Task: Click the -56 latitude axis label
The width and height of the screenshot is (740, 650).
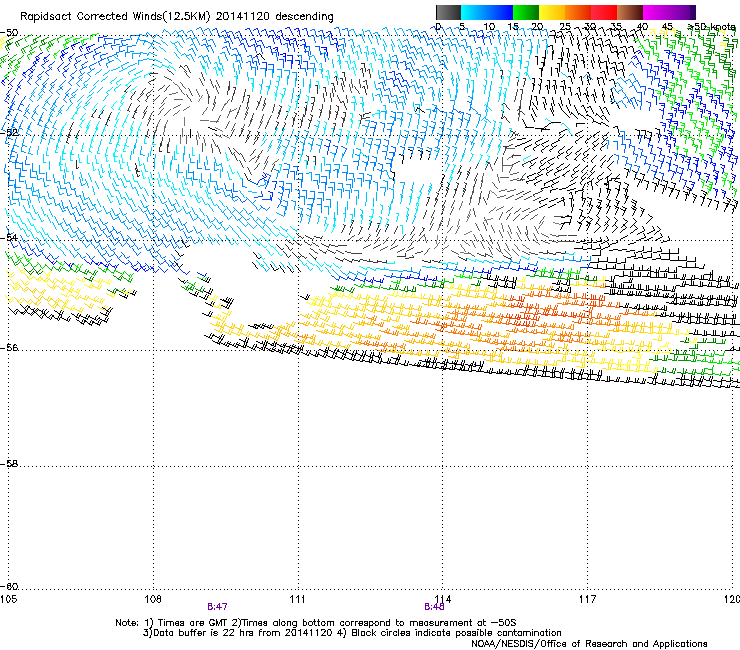Action: tap(9, 348)
